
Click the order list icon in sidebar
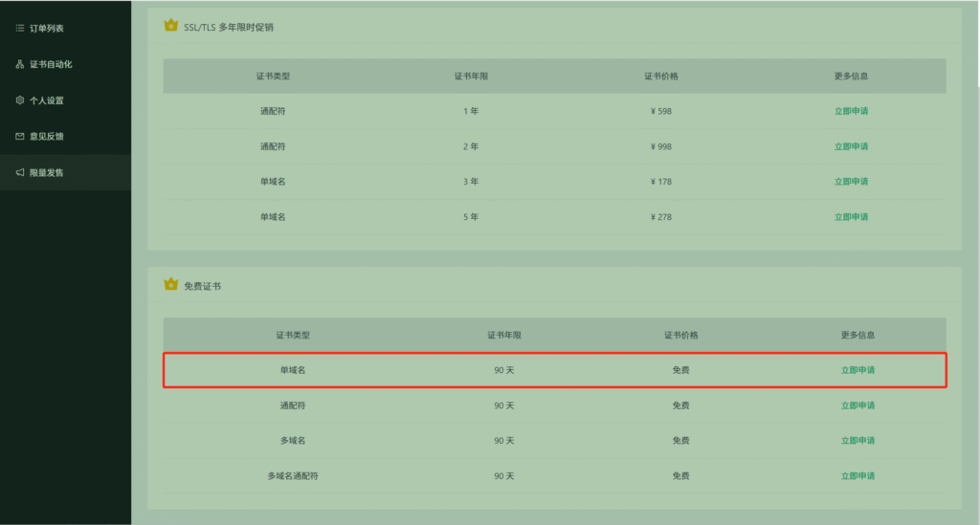pos(20,28)
